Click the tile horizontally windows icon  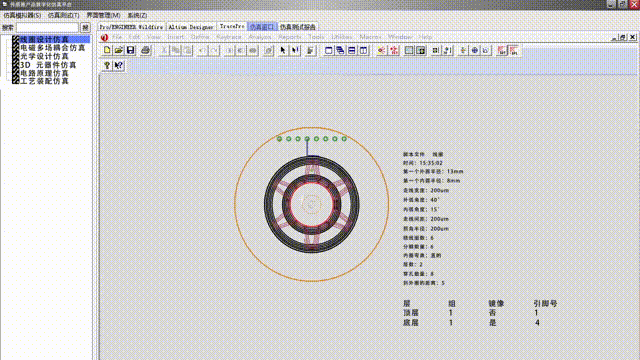351,50
